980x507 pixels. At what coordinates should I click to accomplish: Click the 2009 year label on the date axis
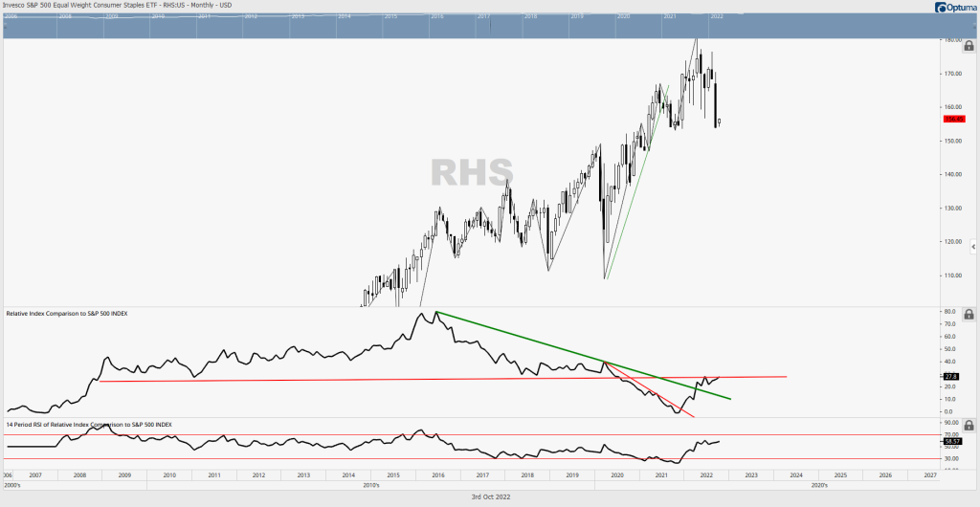124,475
